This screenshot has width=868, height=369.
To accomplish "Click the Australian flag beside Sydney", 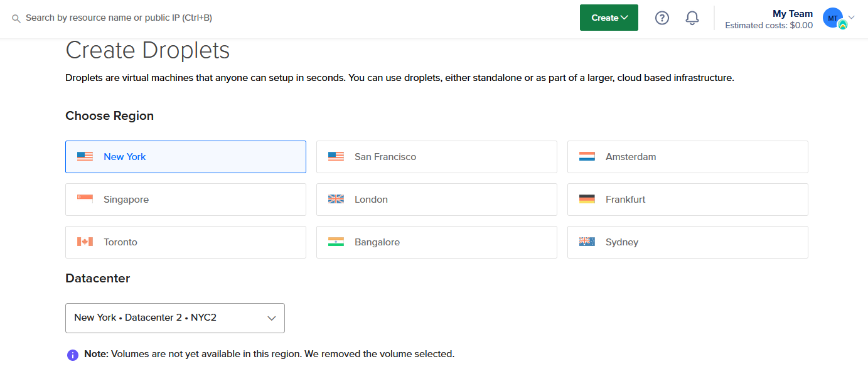I will [587, 242].
